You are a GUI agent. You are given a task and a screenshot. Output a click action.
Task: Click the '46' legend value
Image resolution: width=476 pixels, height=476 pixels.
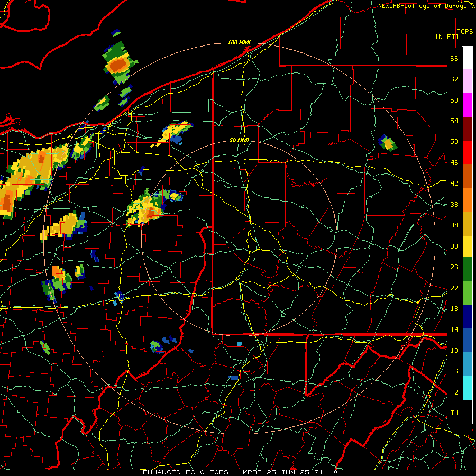[454, 163]
